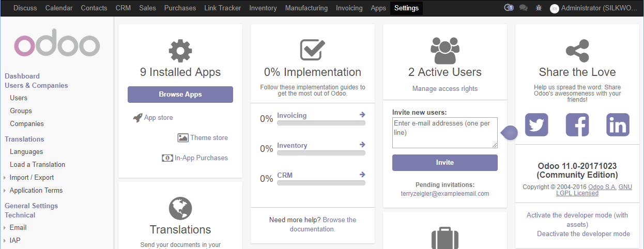This screenshot has width=644, height=249.
Task: Open the activities clock icon with badge
Action: click(509, 8)
